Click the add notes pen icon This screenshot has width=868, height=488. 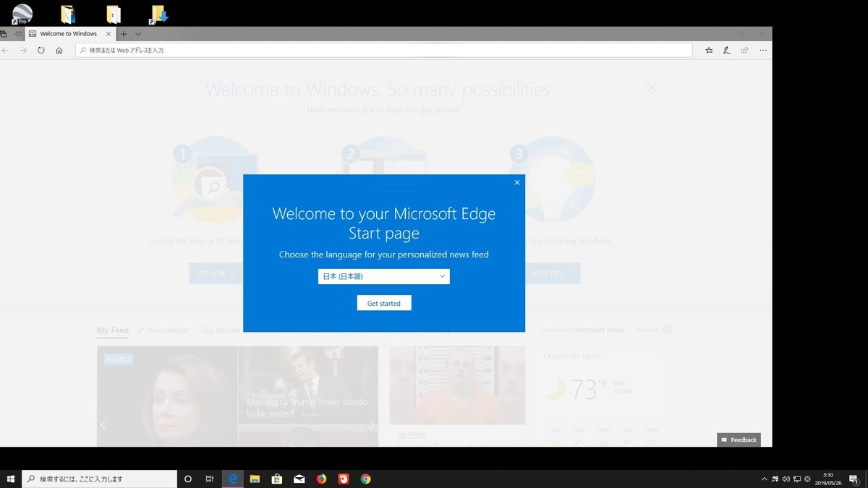pyautogui.click(x=726, y=51)
